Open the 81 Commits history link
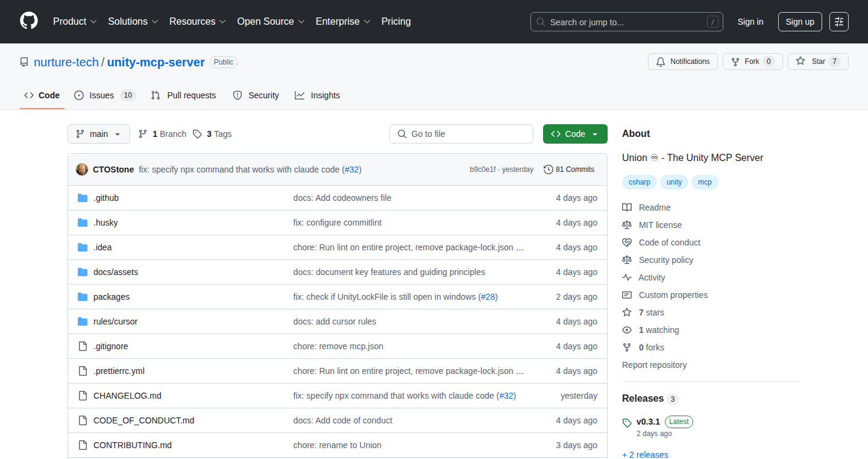 point(569,169)
